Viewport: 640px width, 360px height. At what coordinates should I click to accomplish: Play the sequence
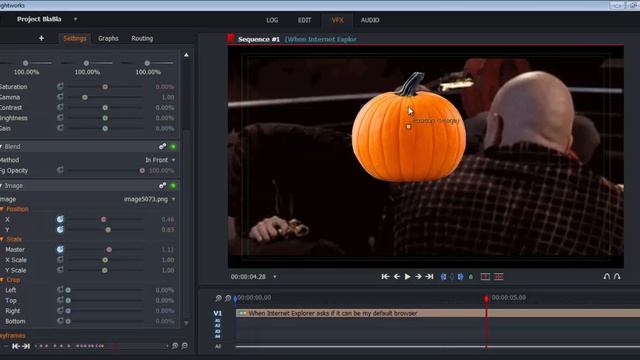(407, 277)
